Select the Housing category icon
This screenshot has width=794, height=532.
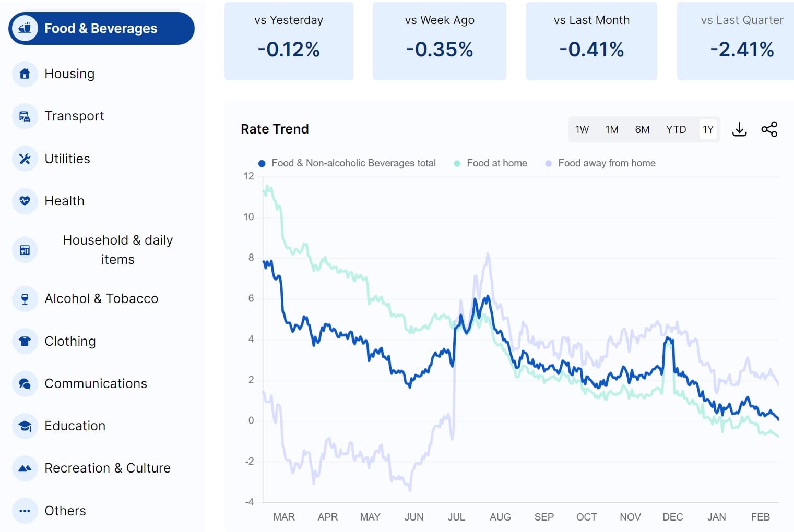point(25,74)
